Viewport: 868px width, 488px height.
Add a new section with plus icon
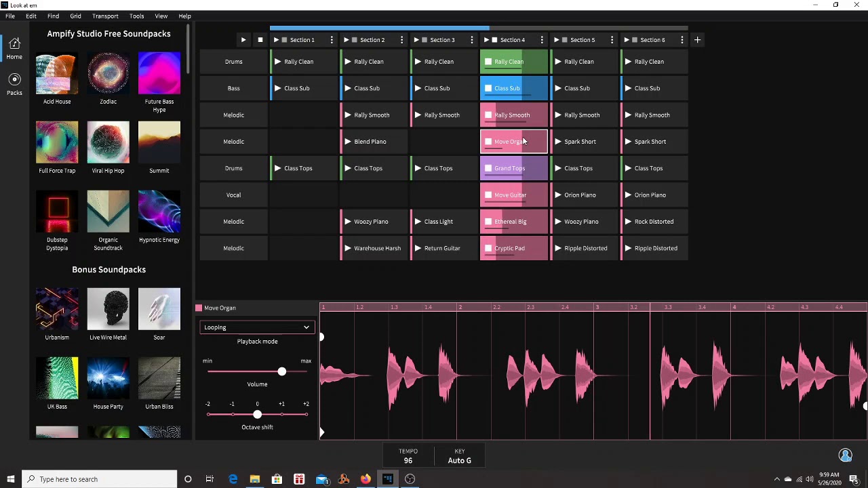[697, 40]
